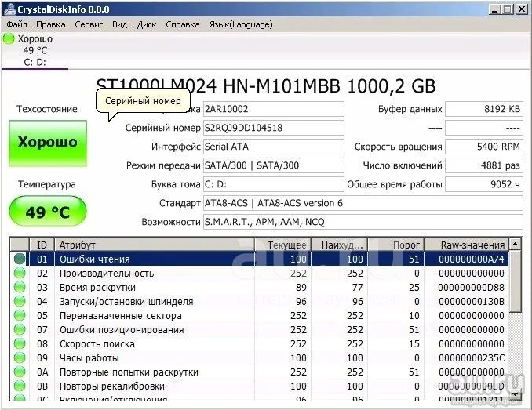Click the Serial ATA interface field
Image resolution: width=532 pixels, height=410 pixels.
tap(274, 147)
